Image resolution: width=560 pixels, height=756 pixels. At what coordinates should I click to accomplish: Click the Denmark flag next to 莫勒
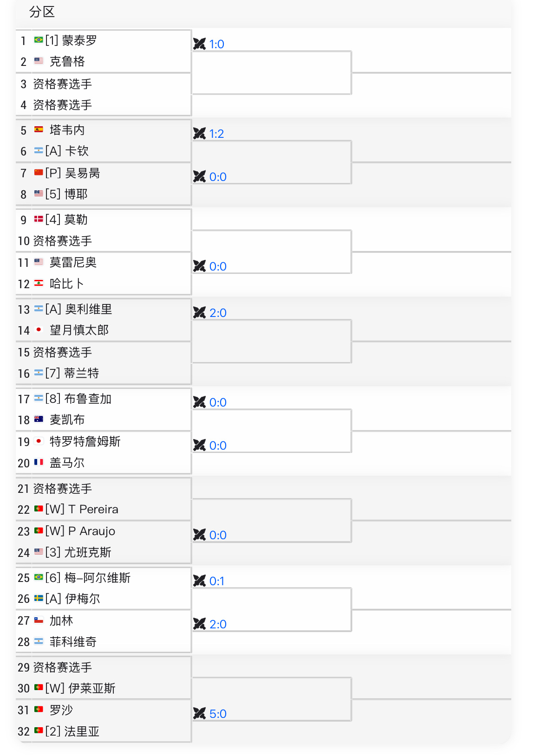tap(39, 219)
